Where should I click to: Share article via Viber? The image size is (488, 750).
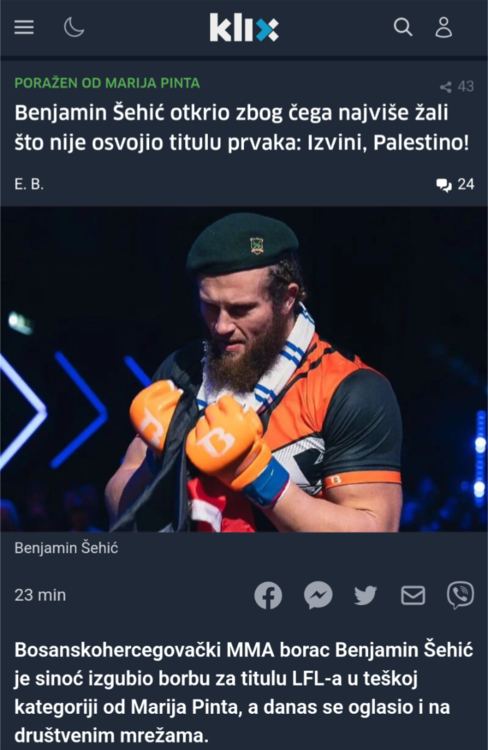click(x=460, y=596)
